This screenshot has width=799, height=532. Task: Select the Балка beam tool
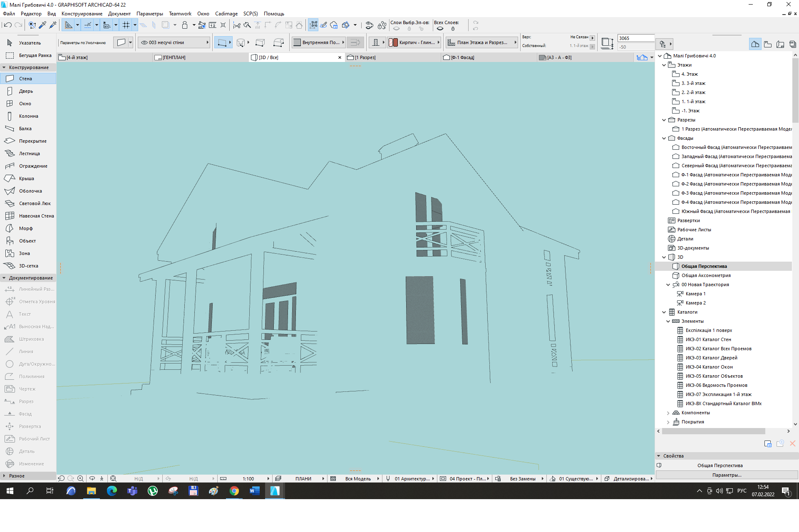[x=28, y=129]
